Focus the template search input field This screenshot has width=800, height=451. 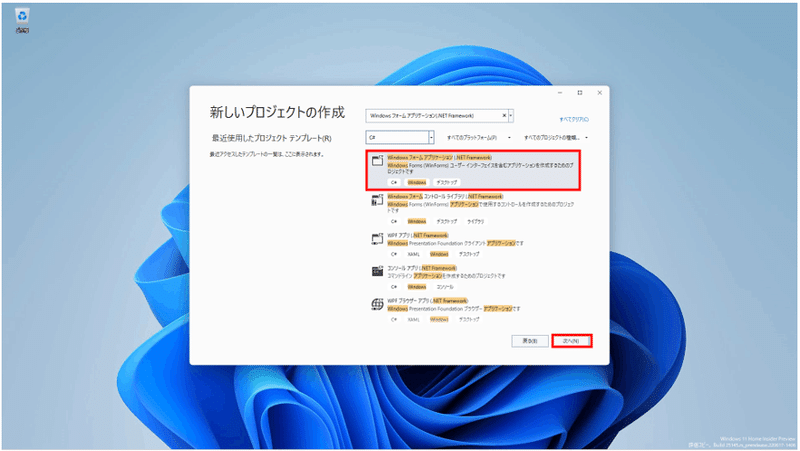(433, 116)
